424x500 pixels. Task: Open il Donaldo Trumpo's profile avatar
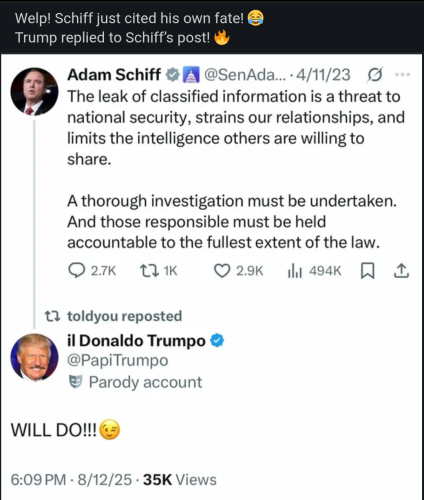34,357
